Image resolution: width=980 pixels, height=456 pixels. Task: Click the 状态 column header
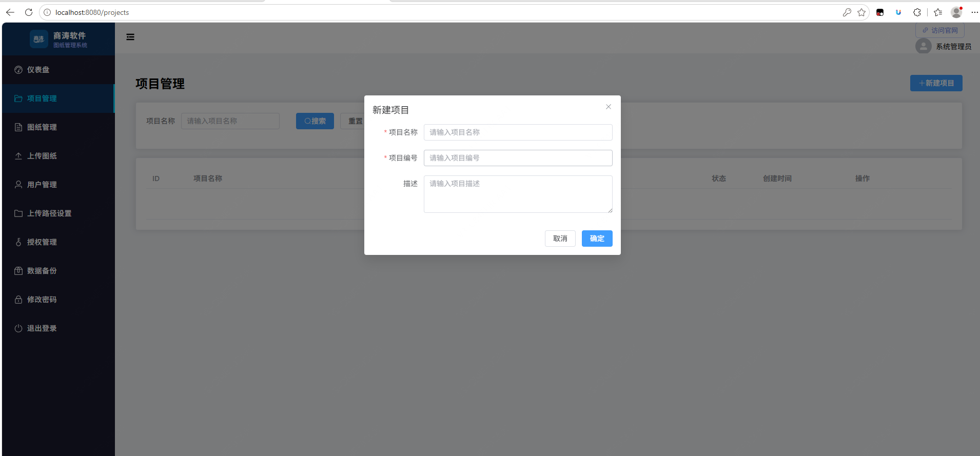tap(718, 179)
